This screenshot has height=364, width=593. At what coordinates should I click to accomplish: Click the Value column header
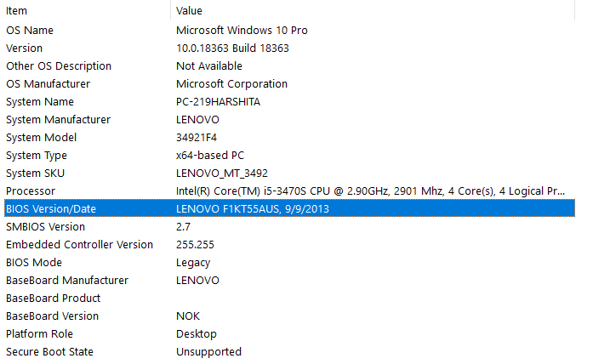pyautogui.click(x=189, y=10)
